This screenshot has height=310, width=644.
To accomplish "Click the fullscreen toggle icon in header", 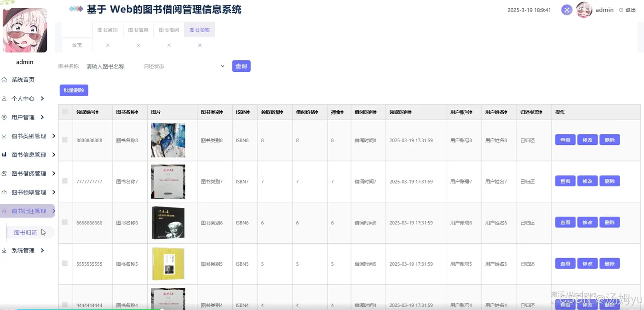I will [x=567, y=10].
